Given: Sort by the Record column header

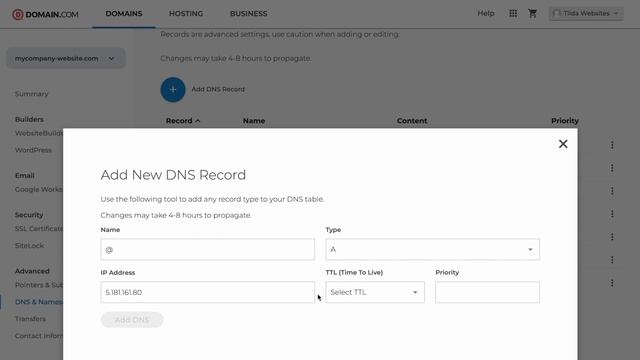Looking at the screenshot, I should pyautogui.click(x=183, y=121).
